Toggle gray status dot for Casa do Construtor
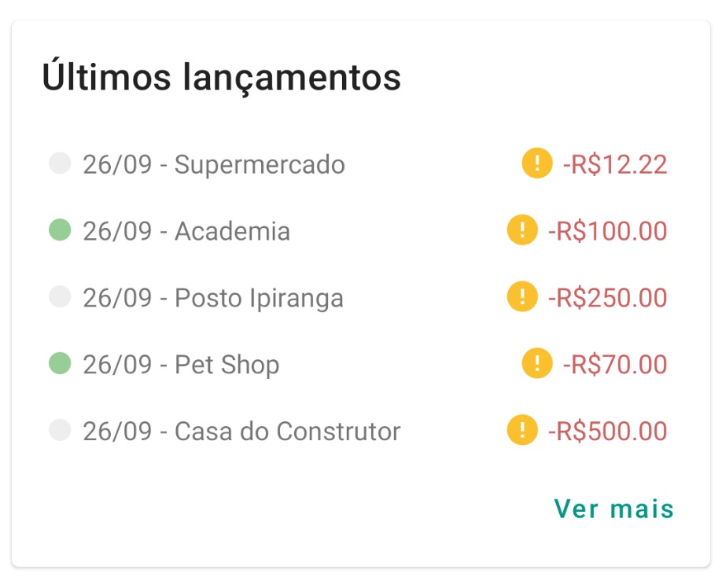 click(60, 430)
